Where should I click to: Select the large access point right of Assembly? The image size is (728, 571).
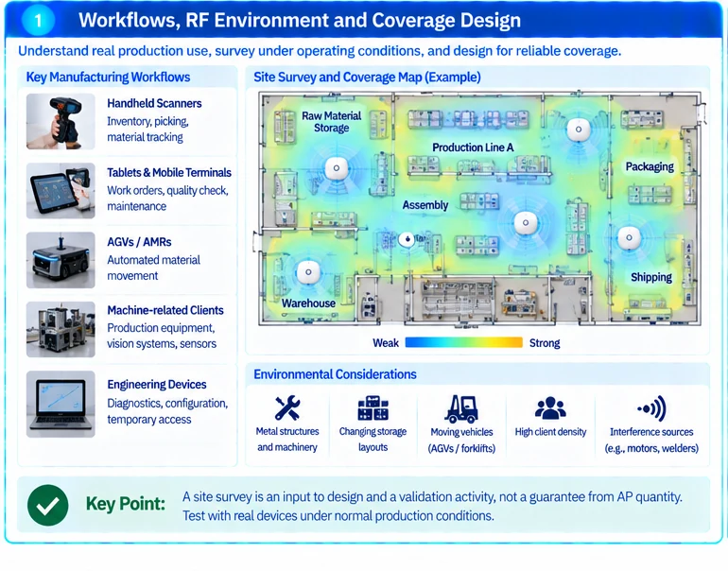point(526,223)
